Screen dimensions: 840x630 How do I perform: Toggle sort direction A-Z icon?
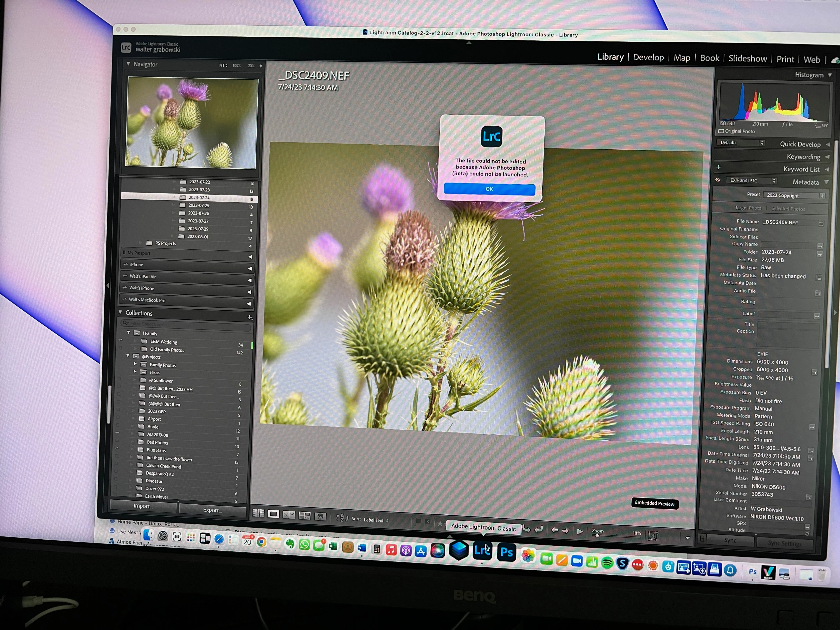pos(342,518)
